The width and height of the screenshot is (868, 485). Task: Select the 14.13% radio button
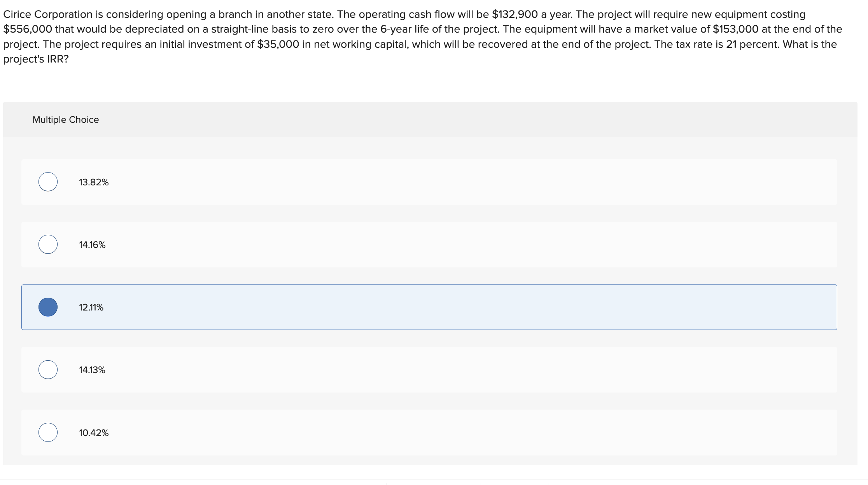coord(48,370)
